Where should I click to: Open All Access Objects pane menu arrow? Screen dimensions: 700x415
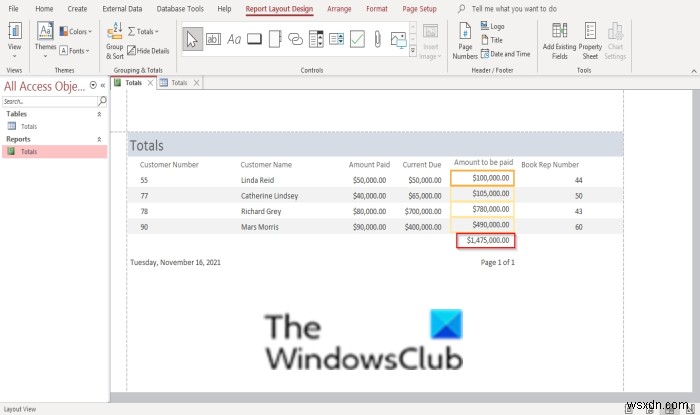tap(93, 85)
